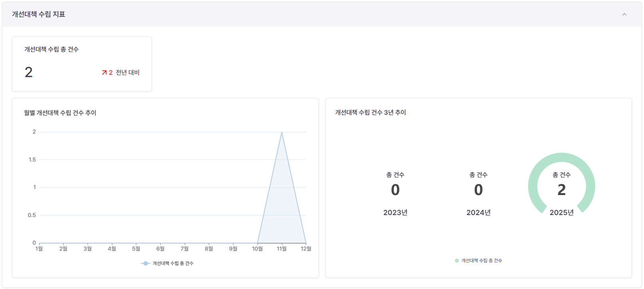Open the 개선대책 수립 총 건수 summary card
This screenshot has height=289, width=644.
coord(82,64)
